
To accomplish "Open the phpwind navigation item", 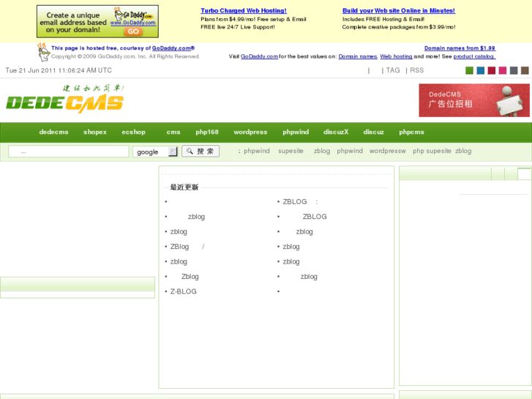I will coord(296,132).
